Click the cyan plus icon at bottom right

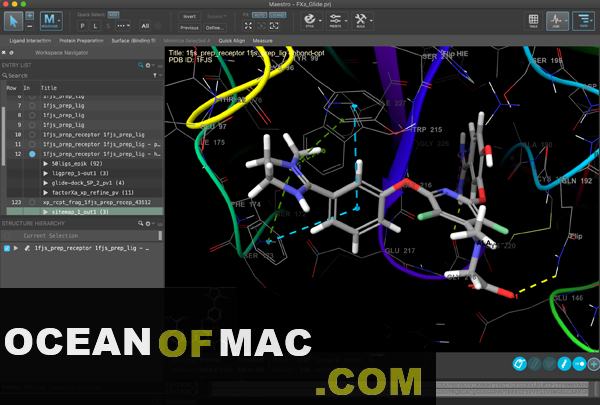coord(594,364)
